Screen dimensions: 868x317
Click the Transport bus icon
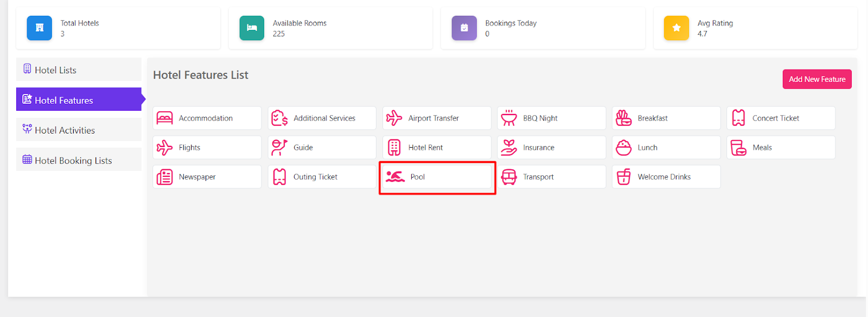(x=509, y=177)
